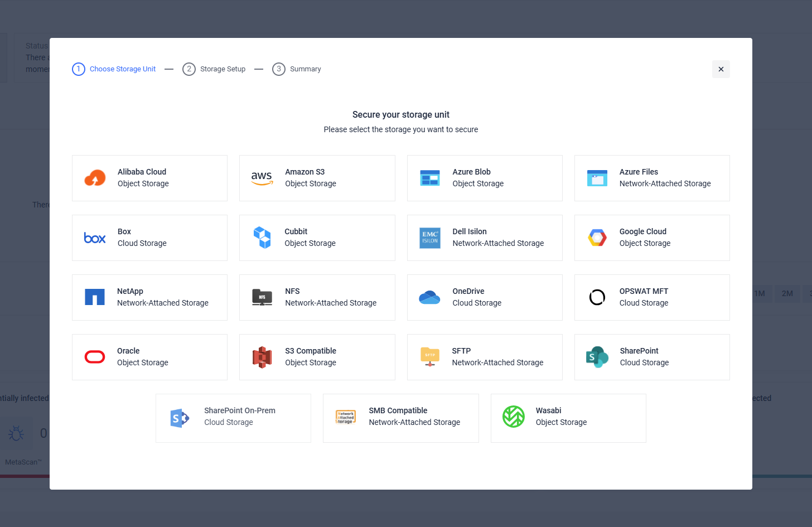The height and width of the screenshot is (527, 812).
Task: Click the Box title text
Action: click(124, 231)
